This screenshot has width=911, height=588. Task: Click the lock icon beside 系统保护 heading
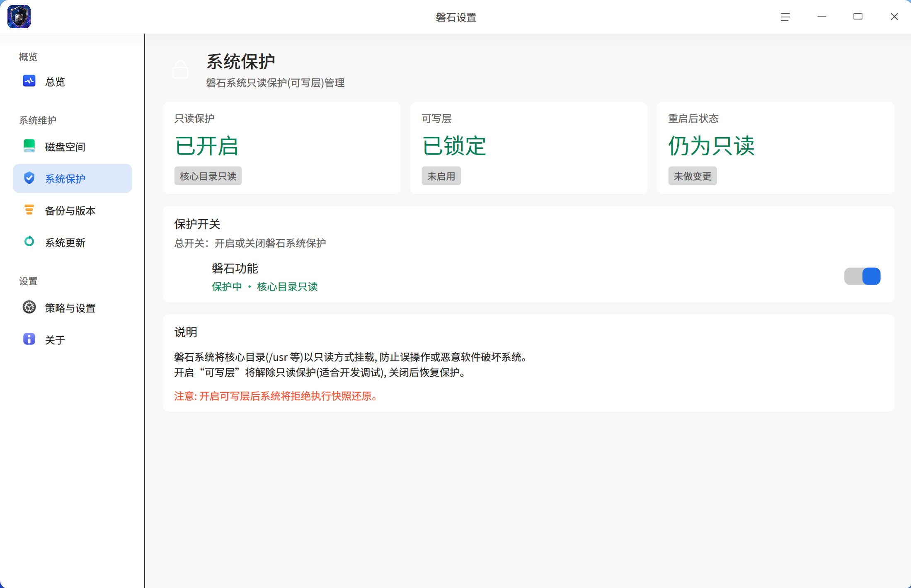[181, 69]
